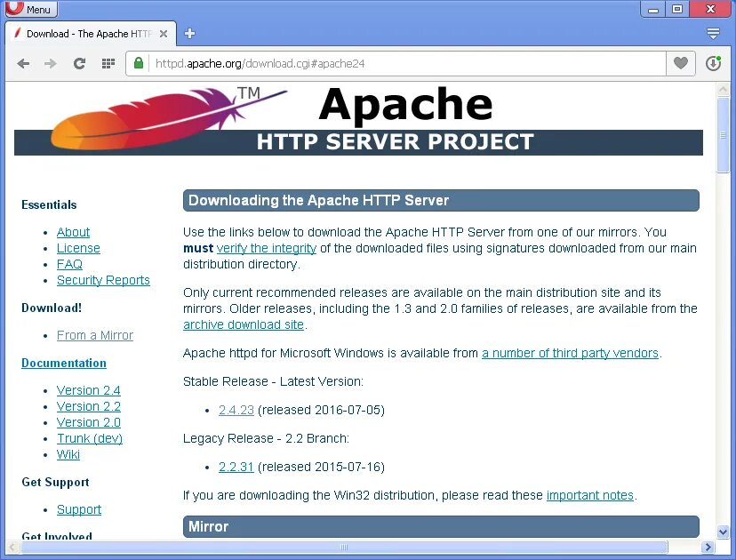The height and width of the screenshot is (560, 736).
Task: Open the Opera Menu button
Action: [x=30, y=9]
